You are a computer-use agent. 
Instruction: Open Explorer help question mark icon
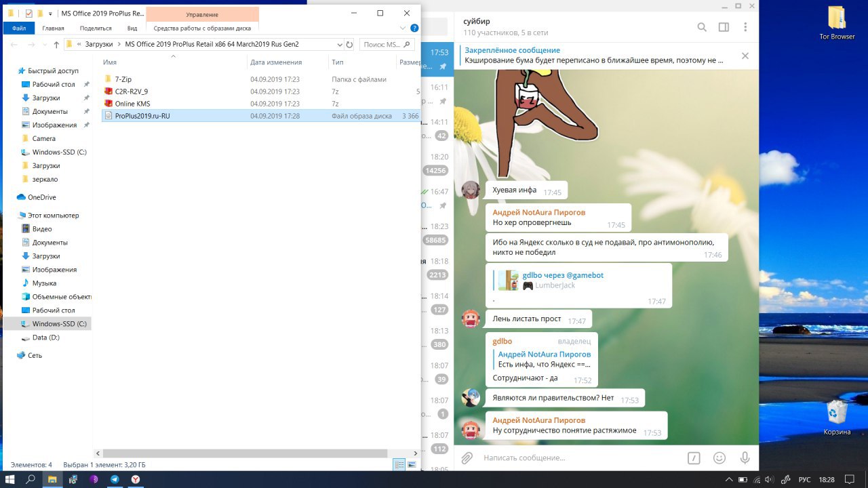414,28
